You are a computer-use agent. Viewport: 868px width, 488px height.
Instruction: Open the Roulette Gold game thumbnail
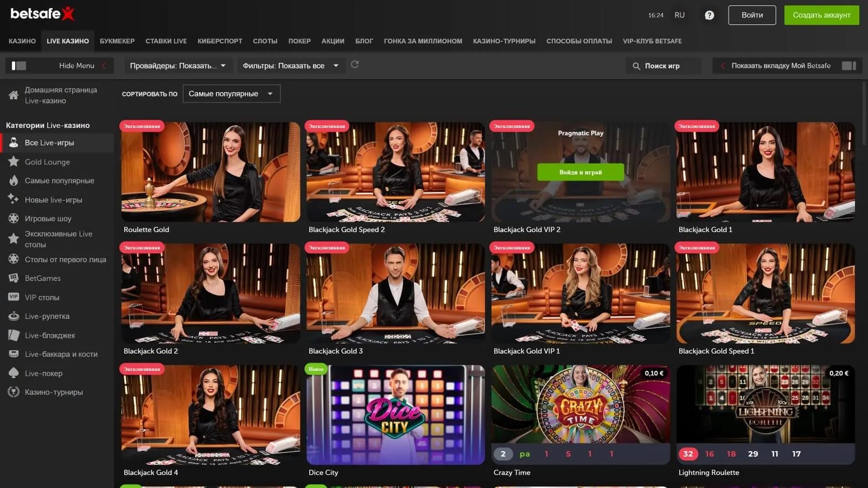pos(210,172)
